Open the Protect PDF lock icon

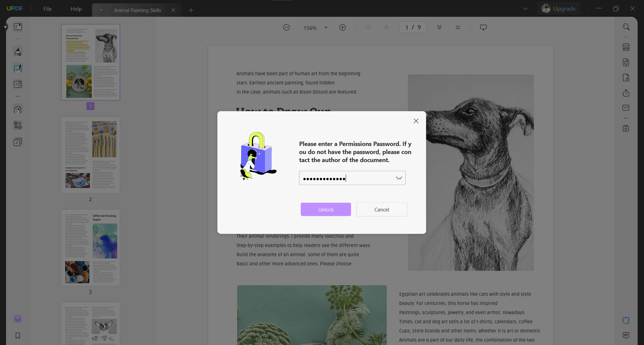626,78
